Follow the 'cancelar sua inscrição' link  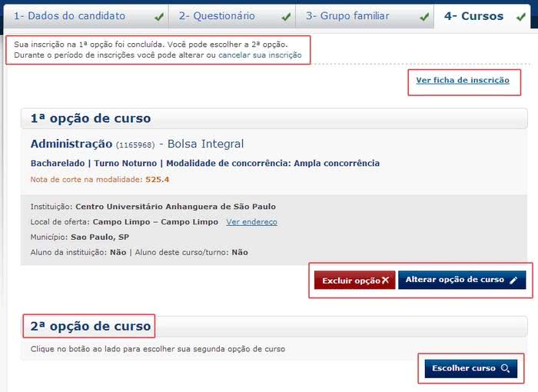click(x=260, y=55)
